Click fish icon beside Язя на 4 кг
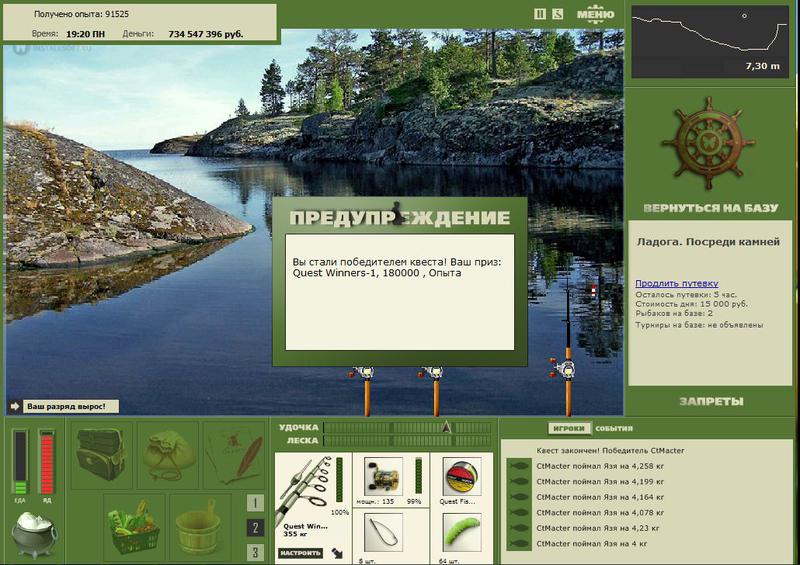The height and width of the screenshot is (565, 800). coord(519,544)
